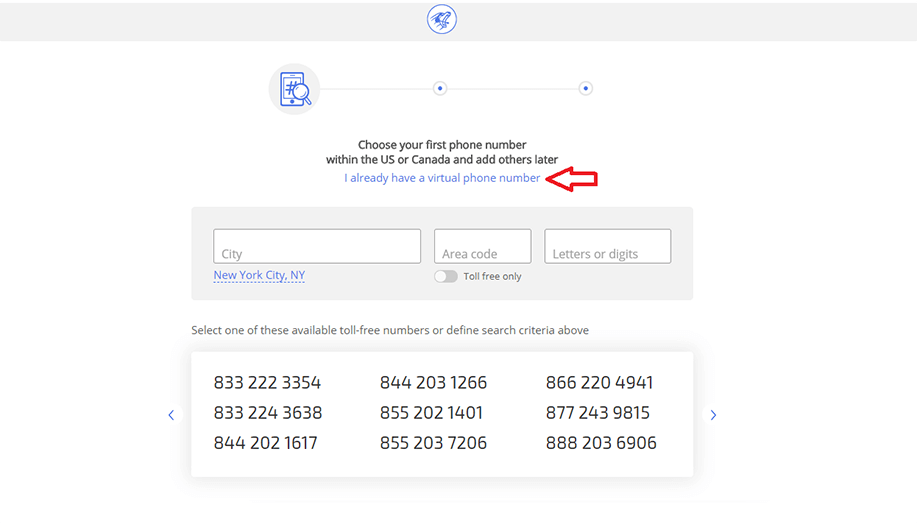Choose number 844 202 1617
Image resolution: width=917 pixels, height=524 pixels.
click(266, 443)
